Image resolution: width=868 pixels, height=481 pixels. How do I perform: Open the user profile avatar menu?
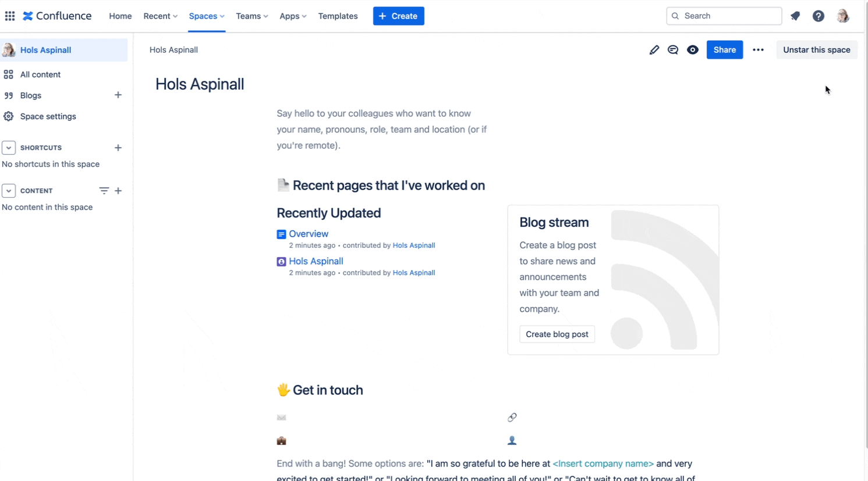pyautogui.click(x=843, y=16)
